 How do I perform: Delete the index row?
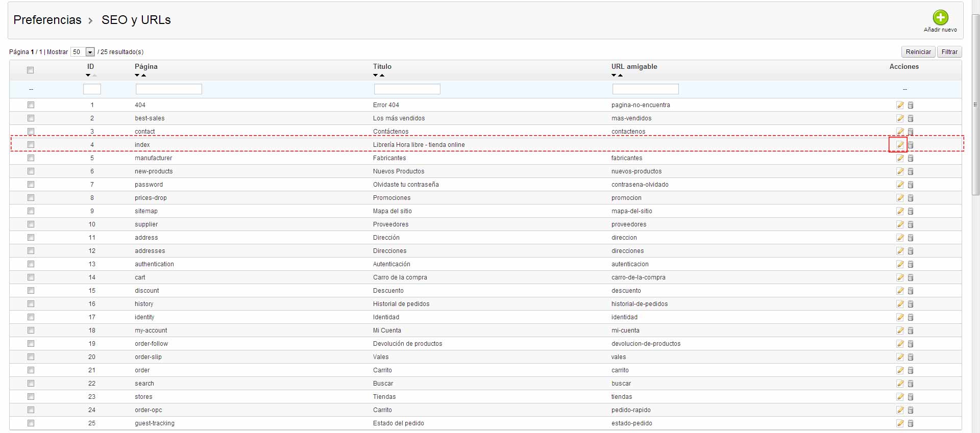(911, 145)
